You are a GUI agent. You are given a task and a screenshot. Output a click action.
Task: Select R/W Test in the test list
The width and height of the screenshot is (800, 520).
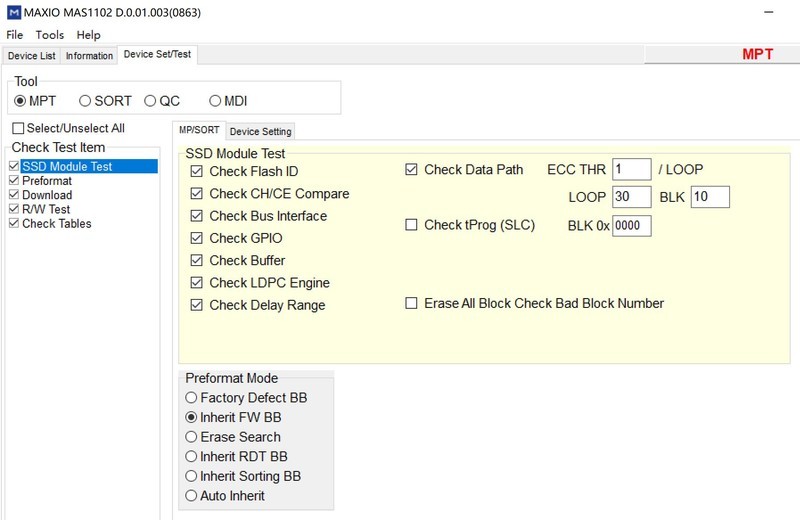click(46, 209)
